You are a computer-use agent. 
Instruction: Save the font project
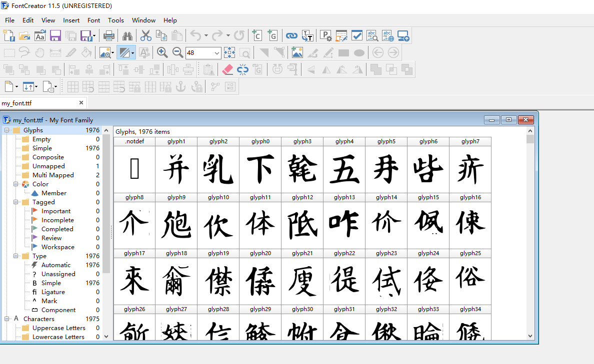pos(55,35)
